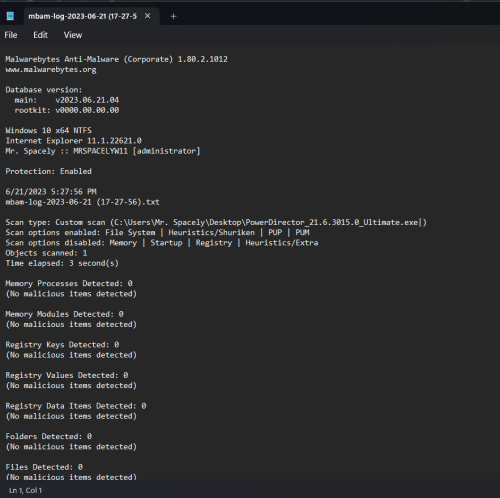Close the mbam-log-2023-06-21 tab
Screen dimensions: 500x498
coord(147,16)
